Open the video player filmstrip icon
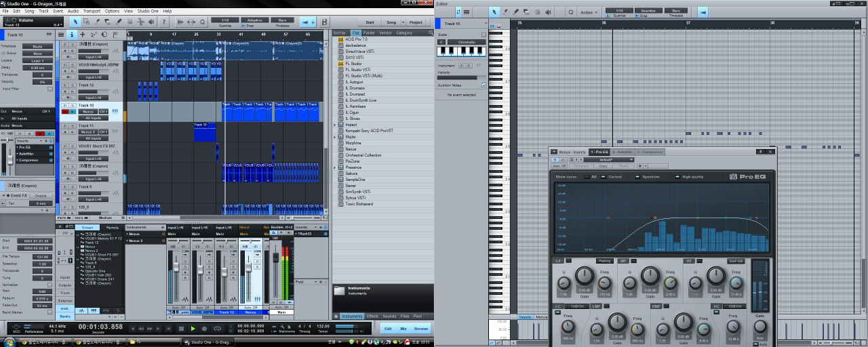868x347 pixels. pos(324,22)
